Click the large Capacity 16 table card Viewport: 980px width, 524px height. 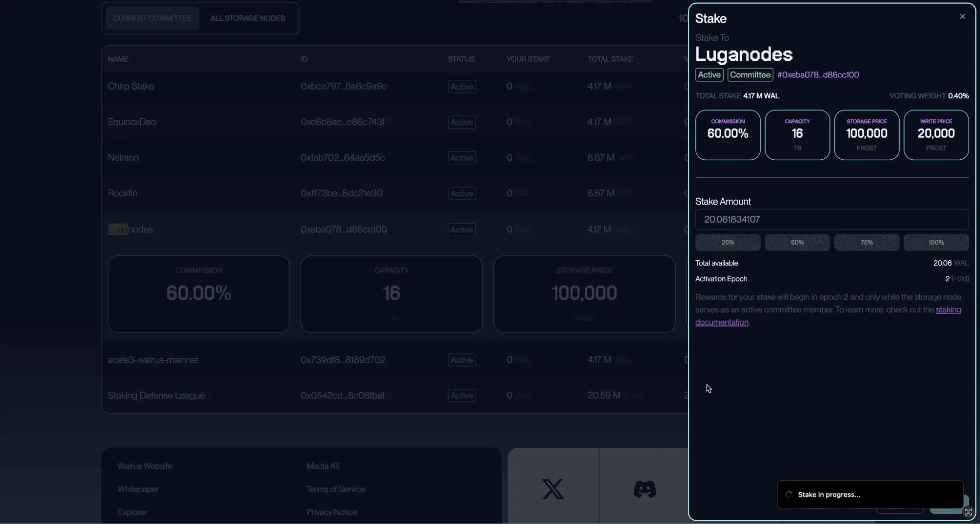pos(391,294)
